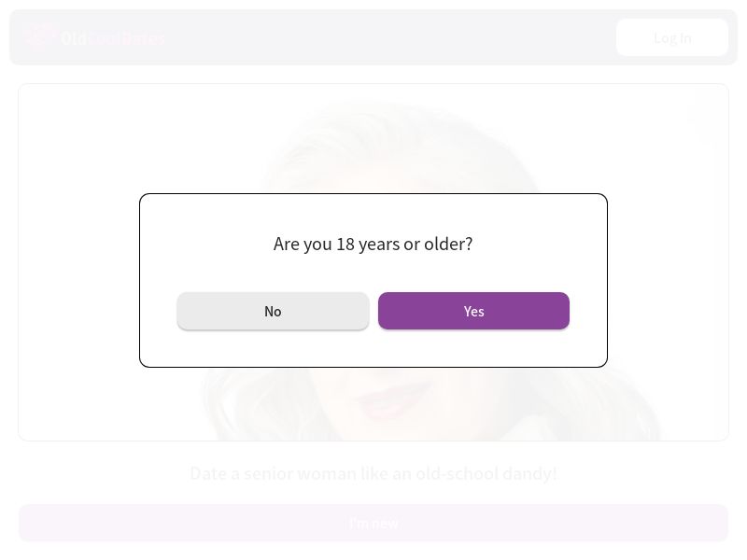
Task: Select the purple Yes option
Action: pos(473,311)
